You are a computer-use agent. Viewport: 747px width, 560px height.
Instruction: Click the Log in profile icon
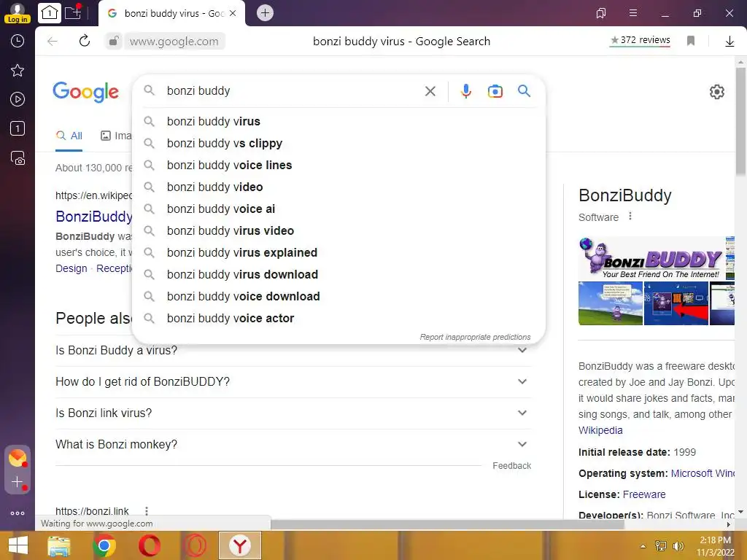coord(18,13)
